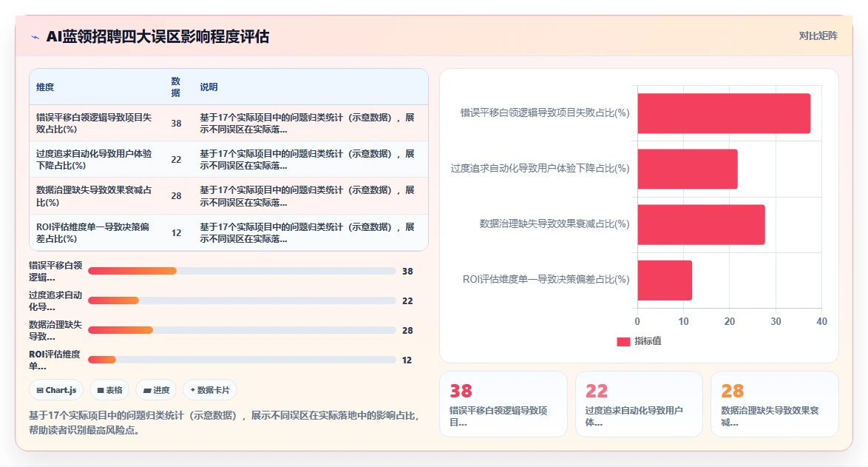This screenshot has height=467, width=868.
Task: Click the chart bar for 错误平移白领逻辑导致项目失败占比
Action: (x=724, y=113)
